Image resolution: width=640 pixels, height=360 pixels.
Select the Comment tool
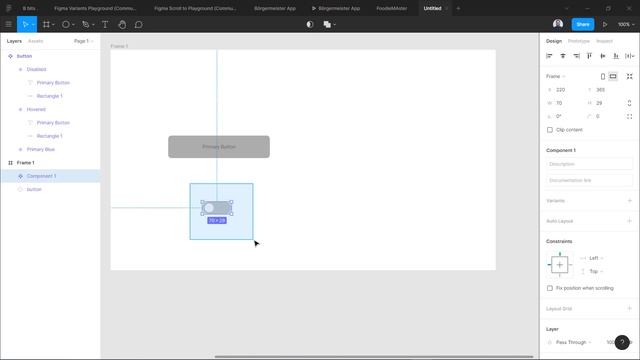click(x=139, y=24)
